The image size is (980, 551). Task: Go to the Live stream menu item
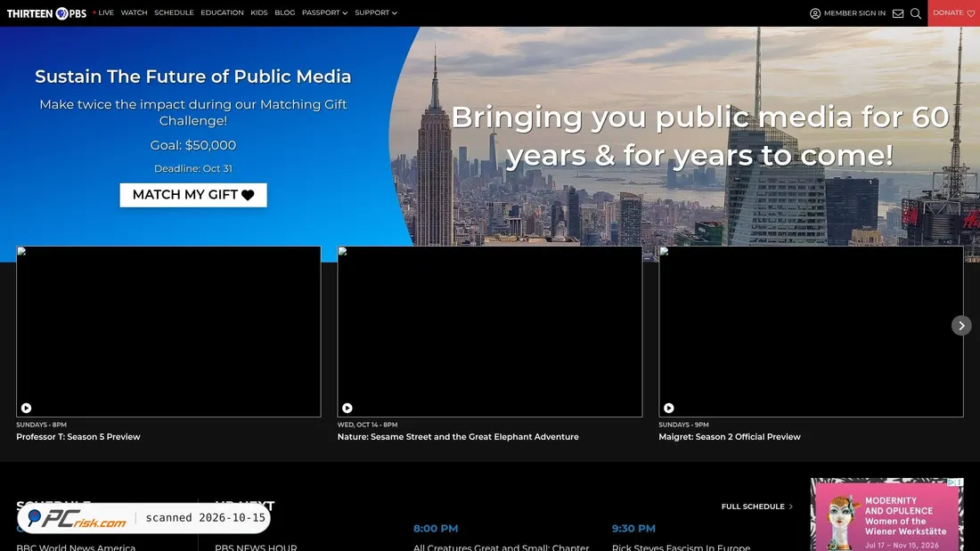103,12
